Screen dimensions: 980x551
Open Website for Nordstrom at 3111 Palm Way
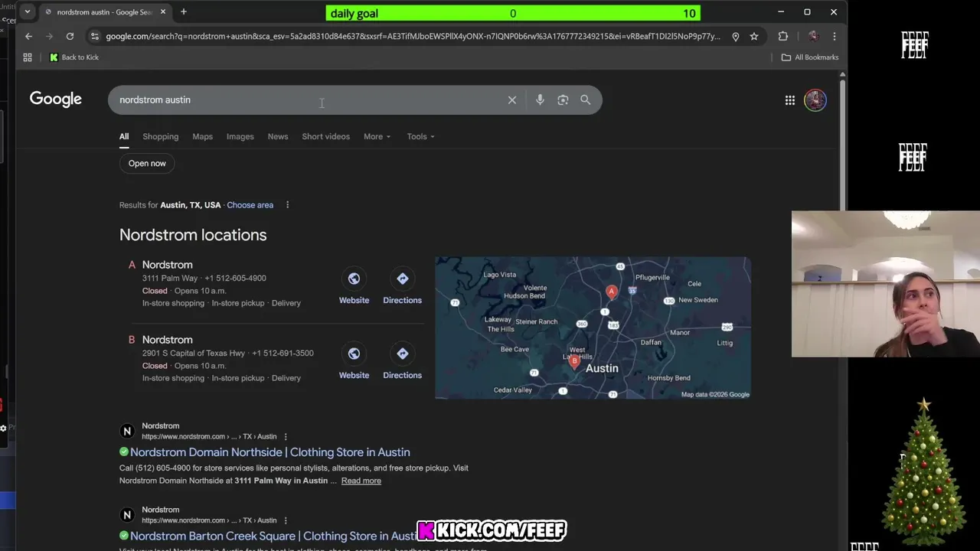[x=354, y=287]
